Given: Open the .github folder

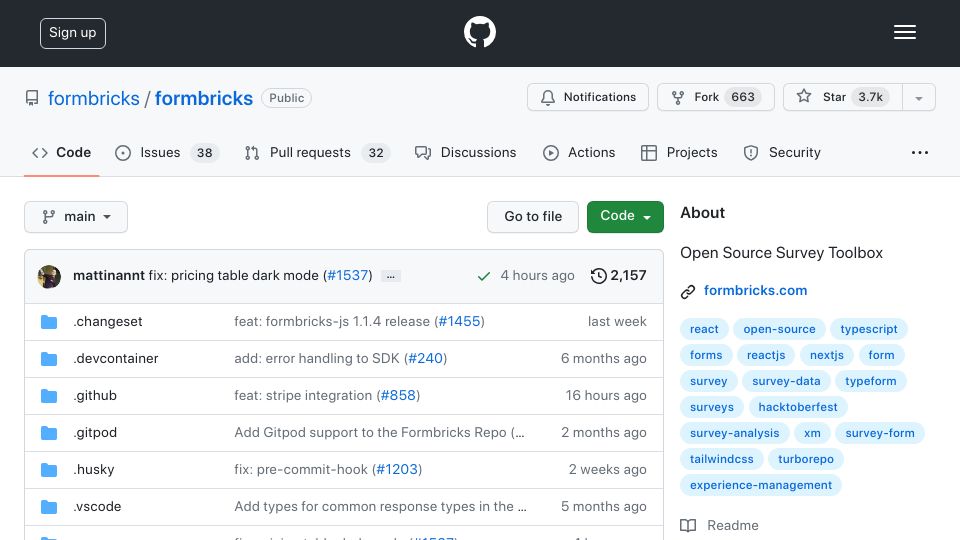Looking at the screenshot, I should coord(95,396).
